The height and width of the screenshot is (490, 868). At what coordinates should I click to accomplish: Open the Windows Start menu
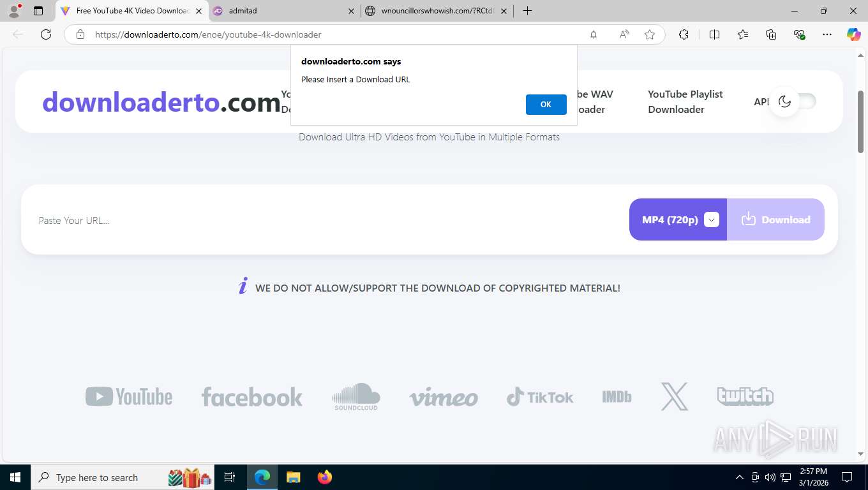[15, 477]
